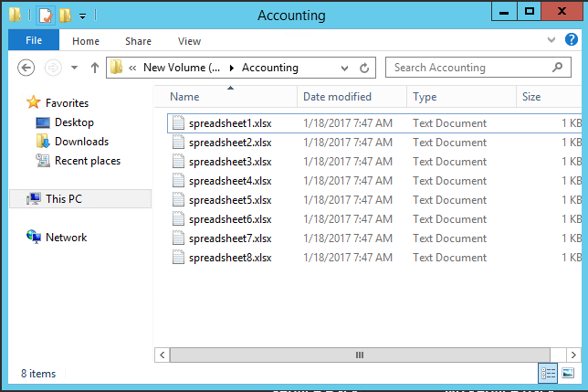
Task: Switch to the View ribbon tab
Action: coord(189,41)
